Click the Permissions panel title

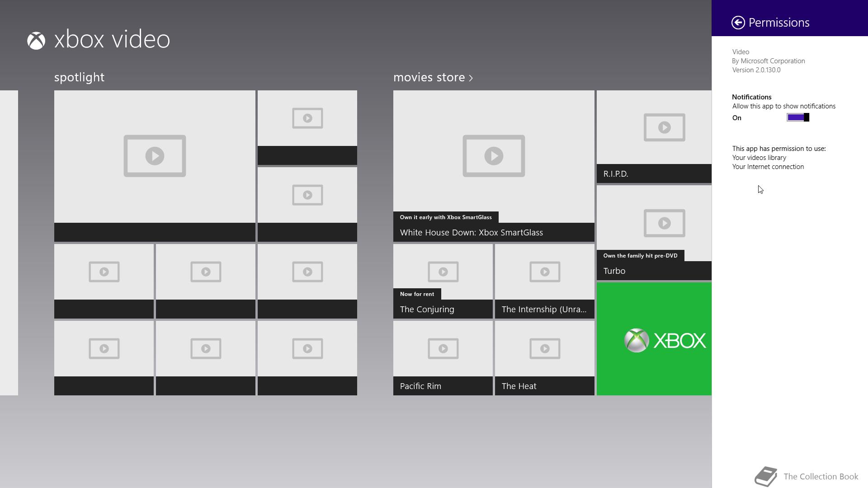(x=779, y=23)
